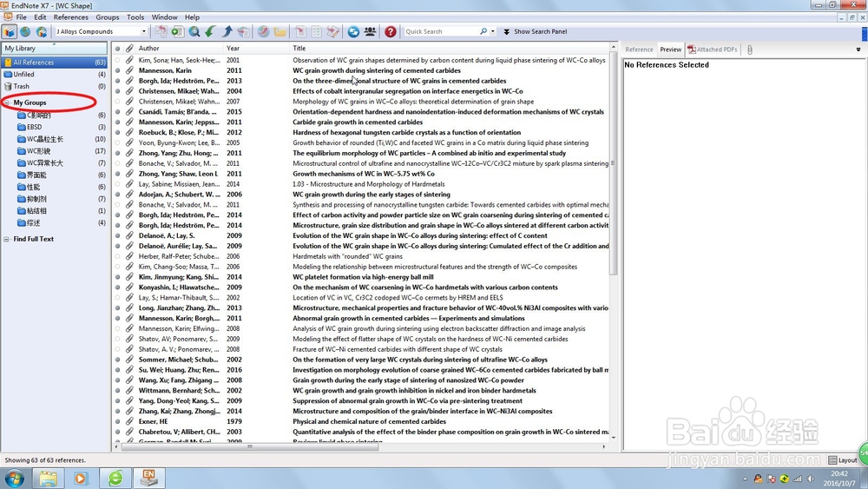Click the blue Export arrow icon
The image size is (868, 489).
click(227, 31)
